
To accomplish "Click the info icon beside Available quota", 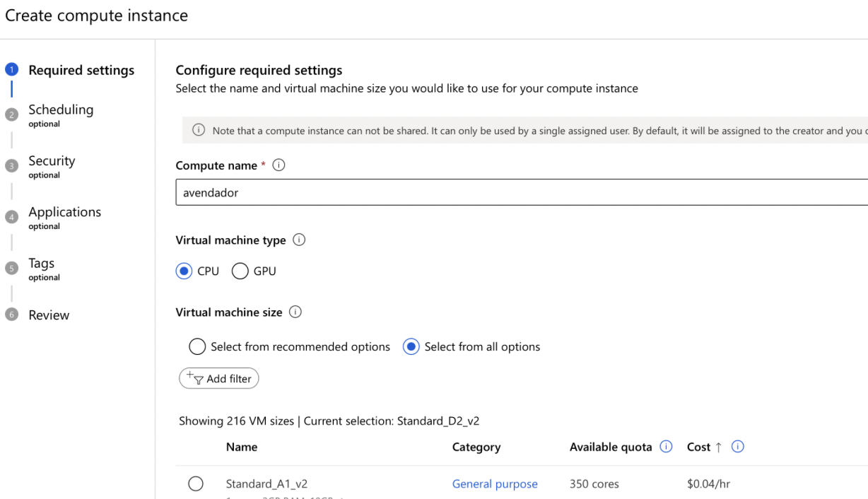I will tap(666, 447).
